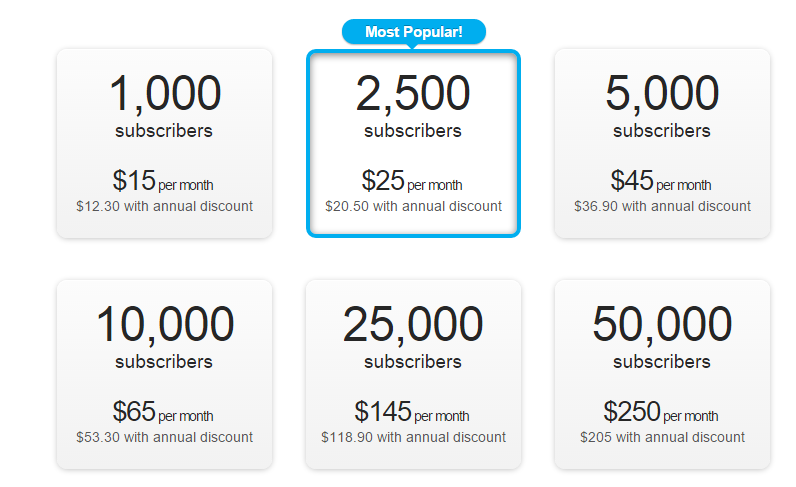The height and width of the screenshot is (487, 796).
Task: Click the $250 per month price
Action: coord(660,412)
